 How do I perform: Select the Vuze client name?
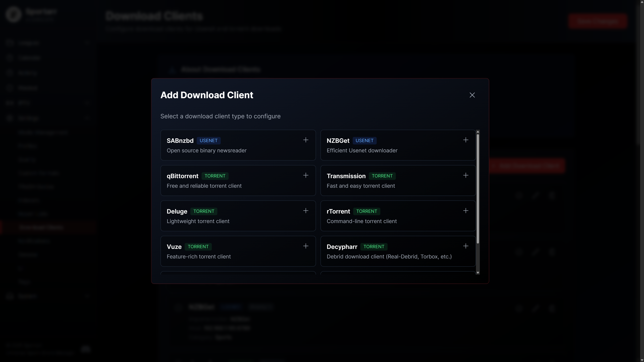click(174, 247)
